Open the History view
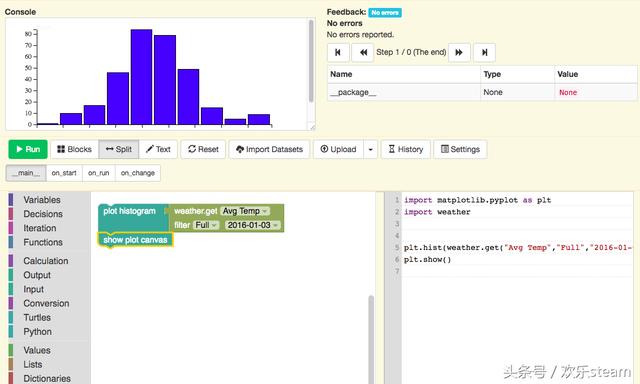This screenshot has width=640, height=384. [406, 149]
